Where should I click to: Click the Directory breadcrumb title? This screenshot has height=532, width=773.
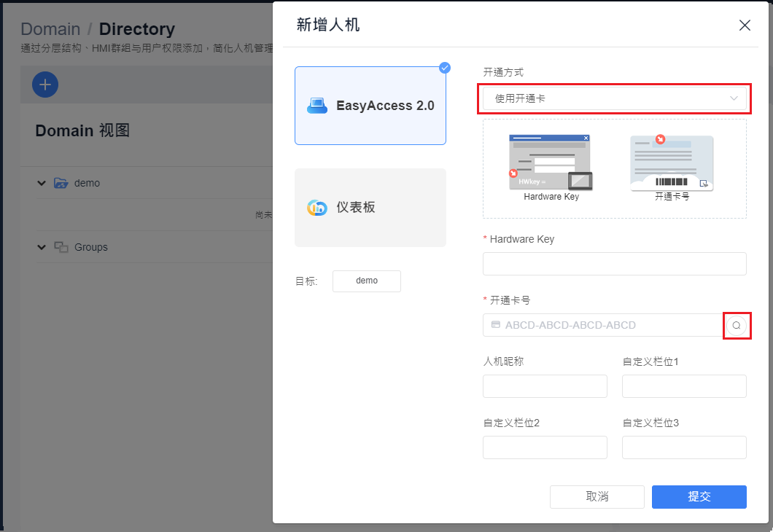[x=137, y=29]
